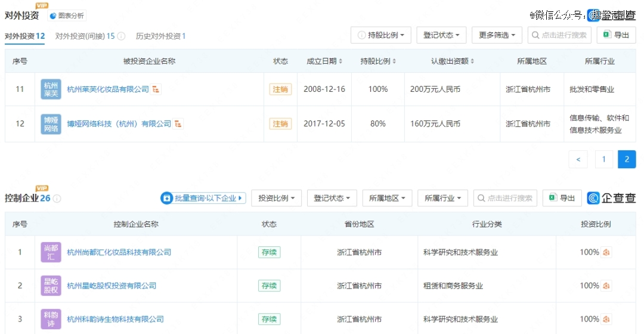Screen dimensions: 644x334
Task: Open the 所属行业 filter dropdown
Action: 442,198
